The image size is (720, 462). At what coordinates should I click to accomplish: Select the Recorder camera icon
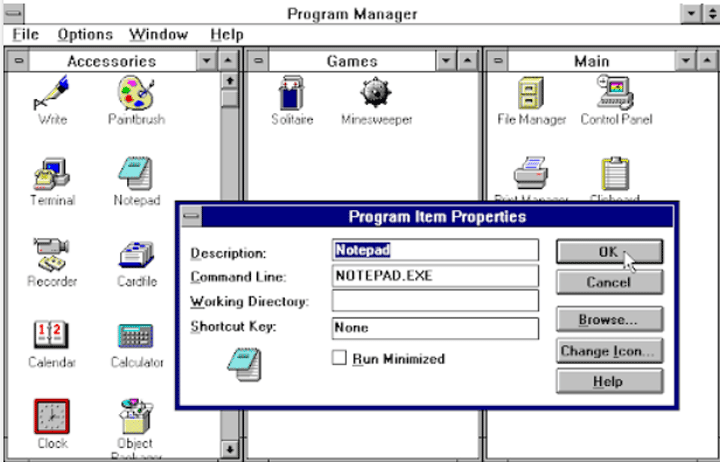(x=51, y=254)
